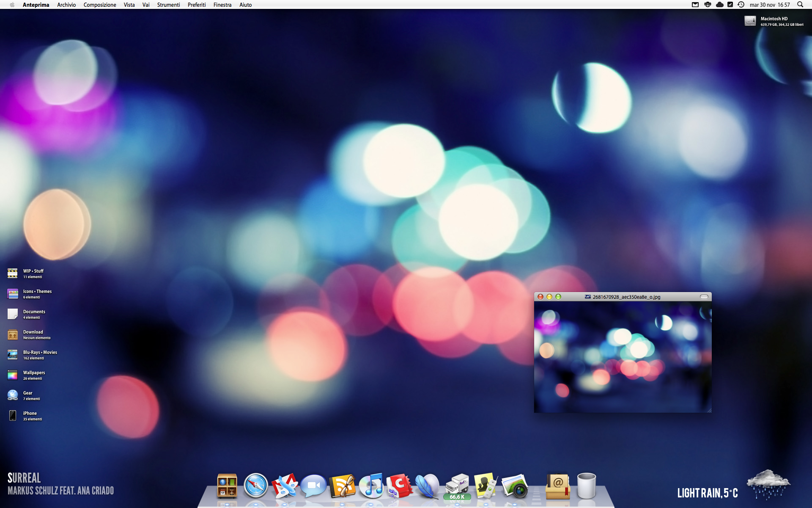Open Spotlight search magnifier
The image size is (812, 508).
(800, 5)
